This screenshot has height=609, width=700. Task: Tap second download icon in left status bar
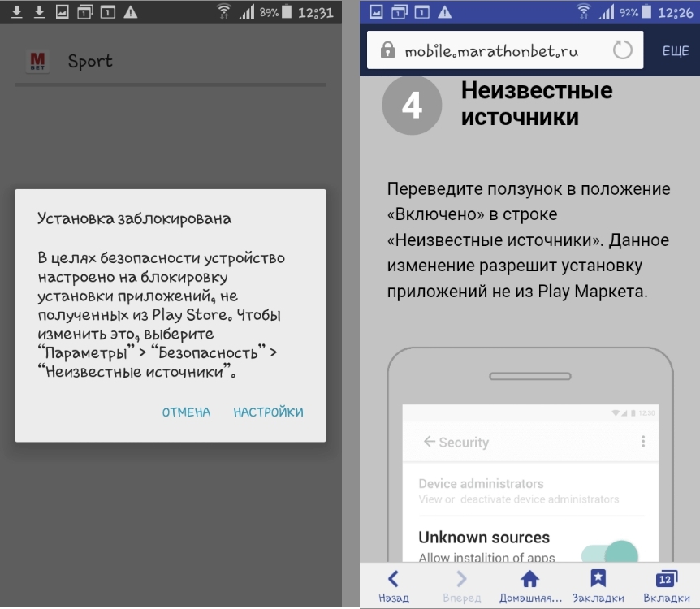pos(39,12)
